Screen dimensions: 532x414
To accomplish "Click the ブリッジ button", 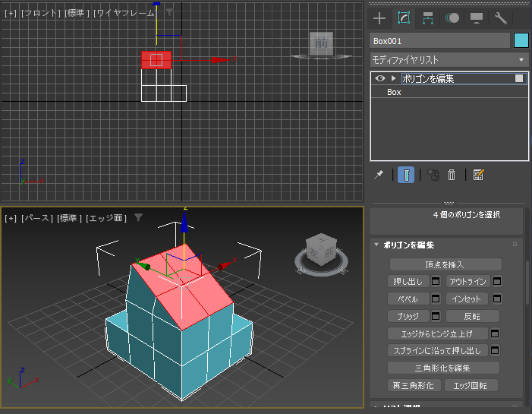I will click(408, 316).
